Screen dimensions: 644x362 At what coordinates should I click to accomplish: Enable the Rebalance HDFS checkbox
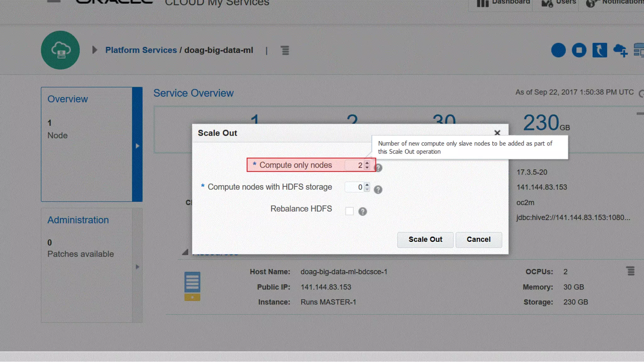349,211
